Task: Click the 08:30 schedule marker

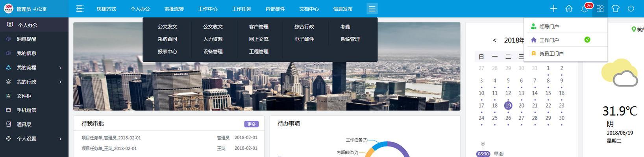Action: (483, 154)
